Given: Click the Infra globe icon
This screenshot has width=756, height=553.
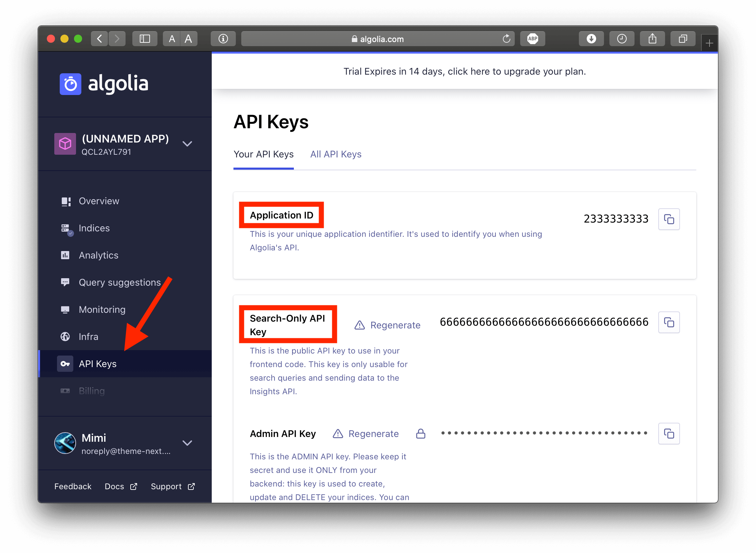Looking at the screenshot, I should click(65, 337).
